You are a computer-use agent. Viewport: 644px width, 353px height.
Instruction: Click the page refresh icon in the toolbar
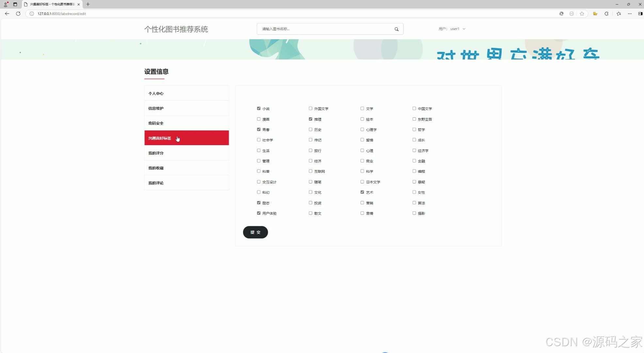18,14
